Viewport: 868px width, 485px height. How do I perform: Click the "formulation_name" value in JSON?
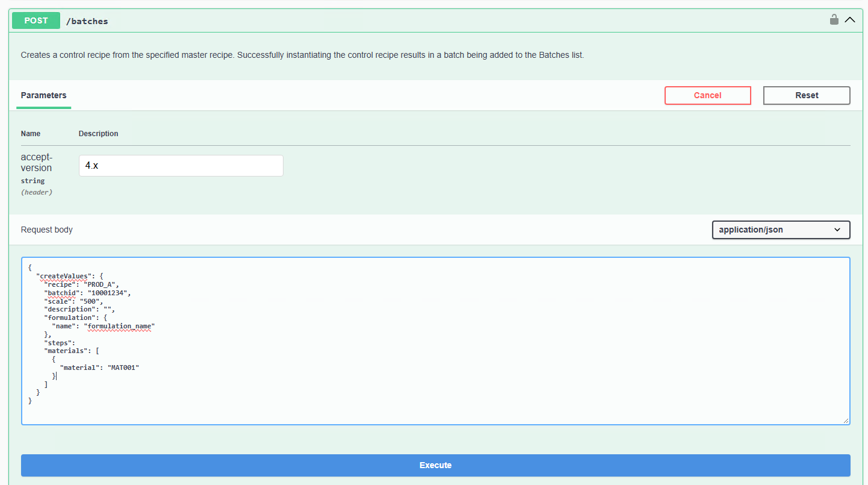(x=119, y=326)
